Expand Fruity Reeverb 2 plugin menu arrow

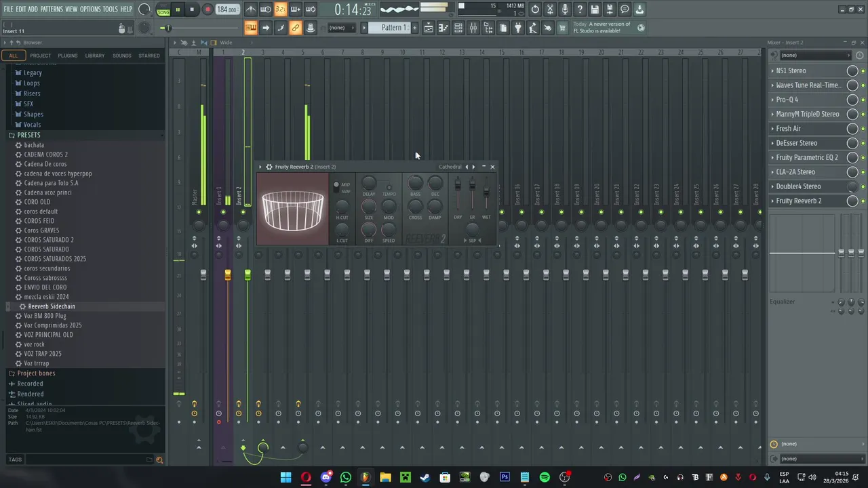coord(260,167)
